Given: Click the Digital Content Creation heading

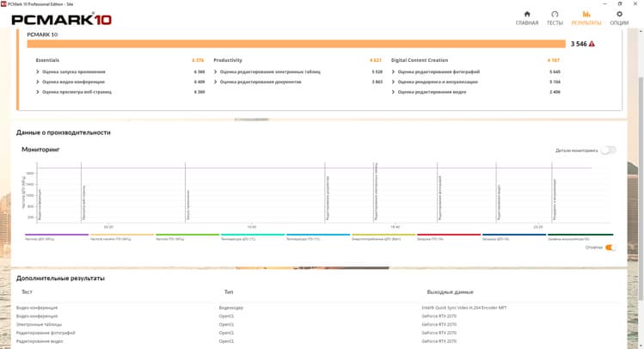Looking at the screenshot, I should click(420, 60).
